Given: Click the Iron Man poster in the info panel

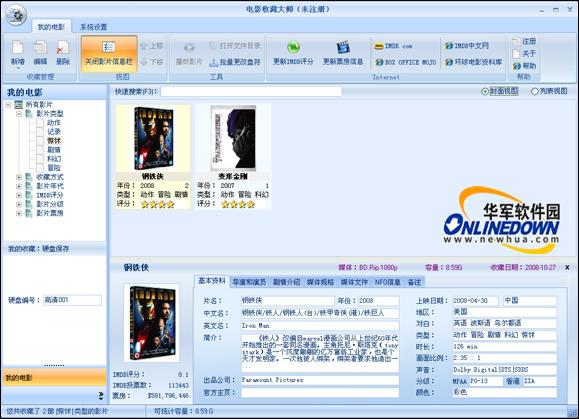Looking at the screenshot, I should point(151,323).
